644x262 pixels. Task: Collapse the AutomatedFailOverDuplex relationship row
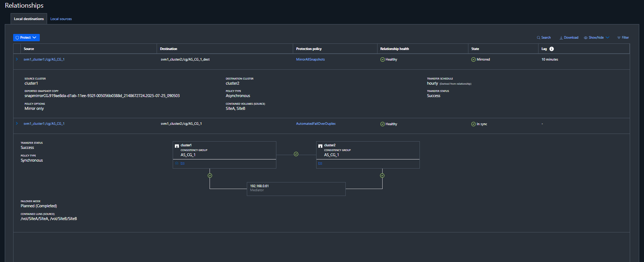pyautogui.click(x=17, y=123)
